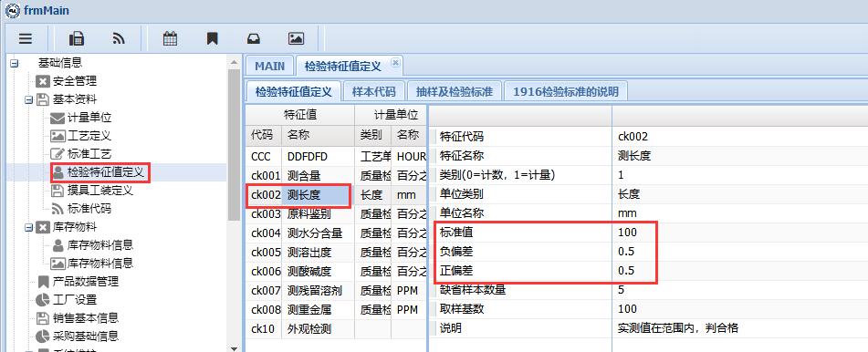Select 摸具工装定义 tree item
The image size is (868, 352).
click(x=99, y=191)
